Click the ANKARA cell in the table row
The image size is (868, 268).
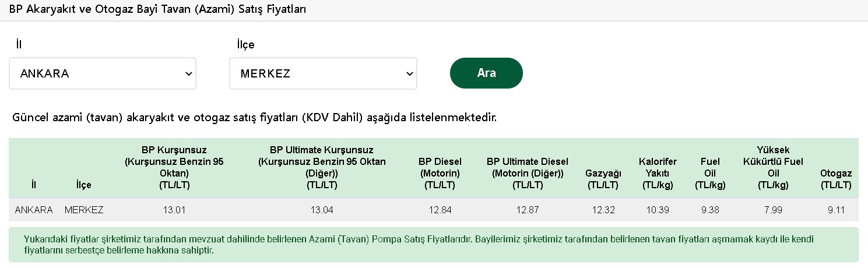pos(34,210)
